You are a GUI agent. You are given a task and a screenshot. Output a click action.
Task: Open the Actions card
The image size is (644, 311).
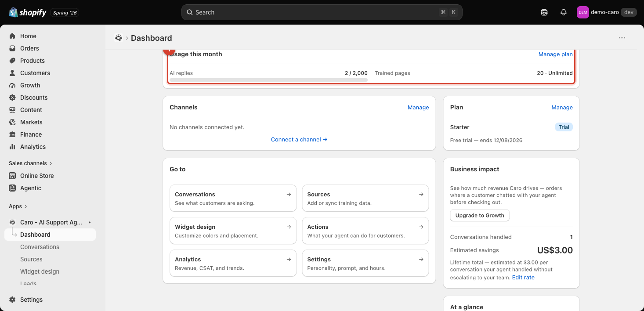pyautogui.click(x=365, y=231)
